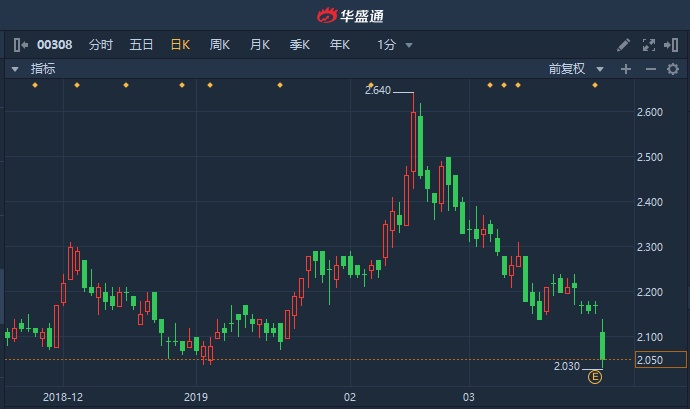Image resolution: width=690 pixels, height=409 pixels.
Task: Select the 年K tab
Action: tap(340, 45)
